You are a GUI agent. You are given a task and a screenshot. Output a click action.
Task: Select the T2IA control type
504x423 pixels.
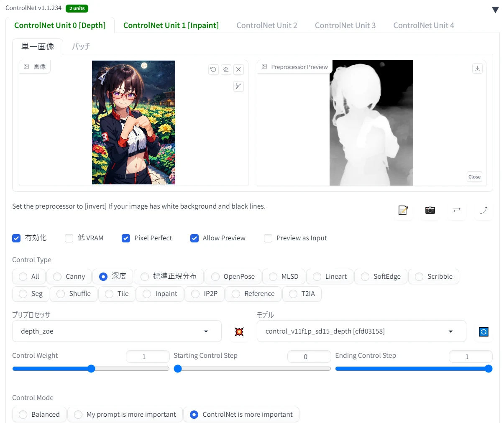302,293
